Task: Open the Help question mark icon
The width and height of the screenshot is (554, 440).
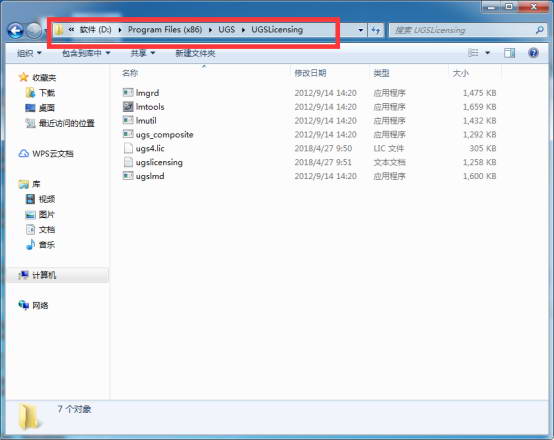Action: (534, 53)
